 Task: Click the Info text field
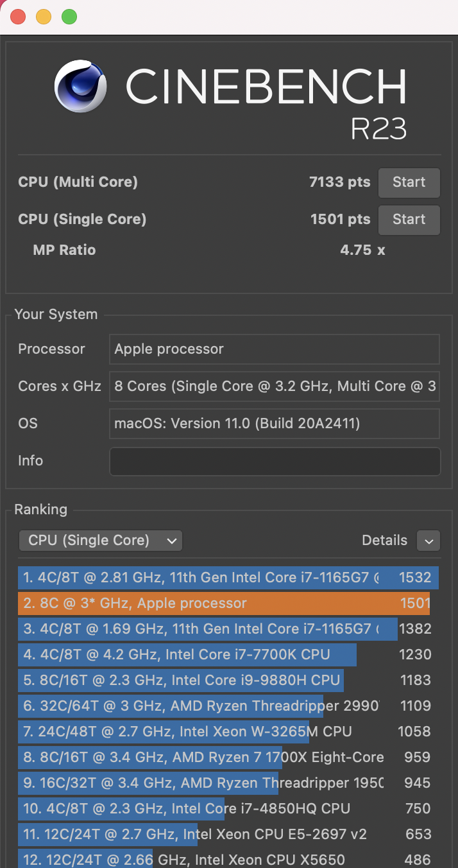pyautogui.click(x=275, y=462)
